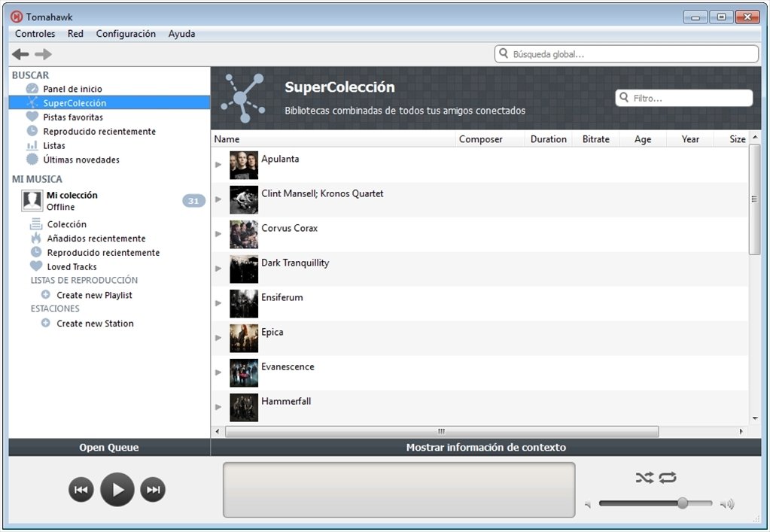Click the magnifier icon in Búsqueda global

[504, 53]
